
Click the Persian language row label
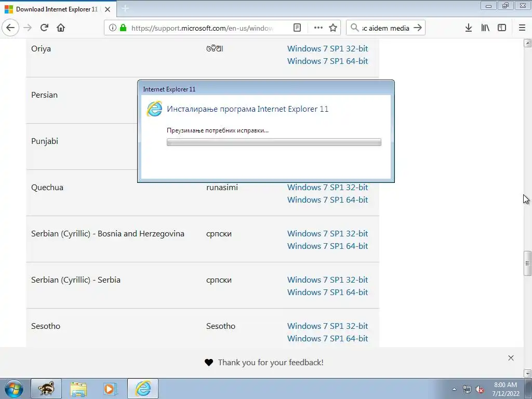click(x=45, y=95)
